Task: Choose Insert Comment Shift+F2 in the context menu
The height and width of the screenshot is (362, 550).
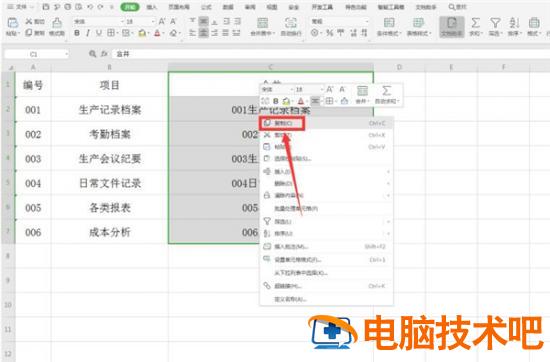Action: [x=327, y=247]
